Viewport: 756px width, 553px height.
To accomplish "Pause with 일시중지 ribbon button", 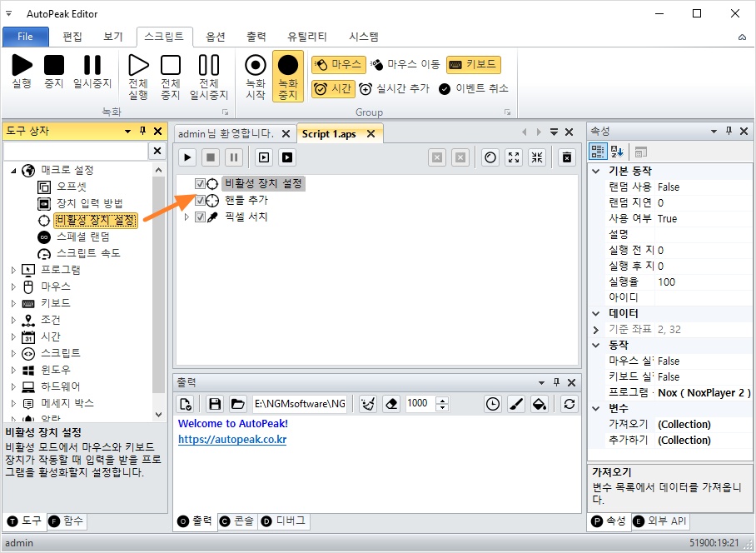I will [x=92, y=72].
